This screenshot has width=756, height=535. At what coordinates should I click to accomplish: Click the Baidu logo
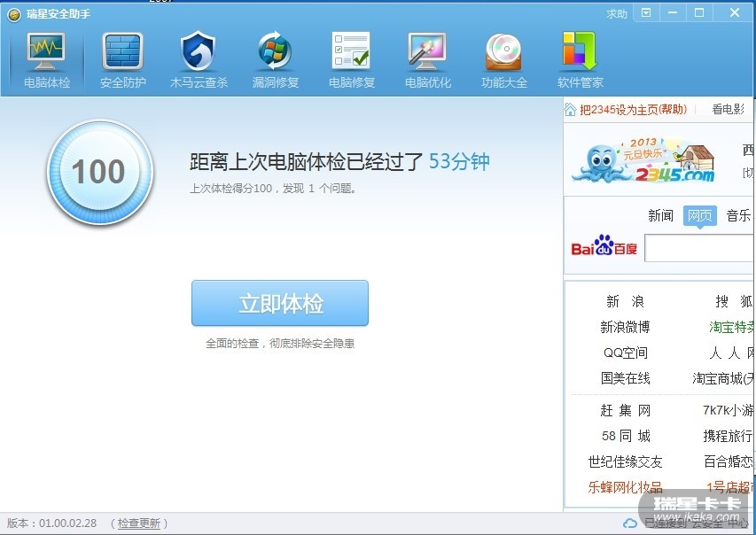pyautogui.click(x=604, y=246)
